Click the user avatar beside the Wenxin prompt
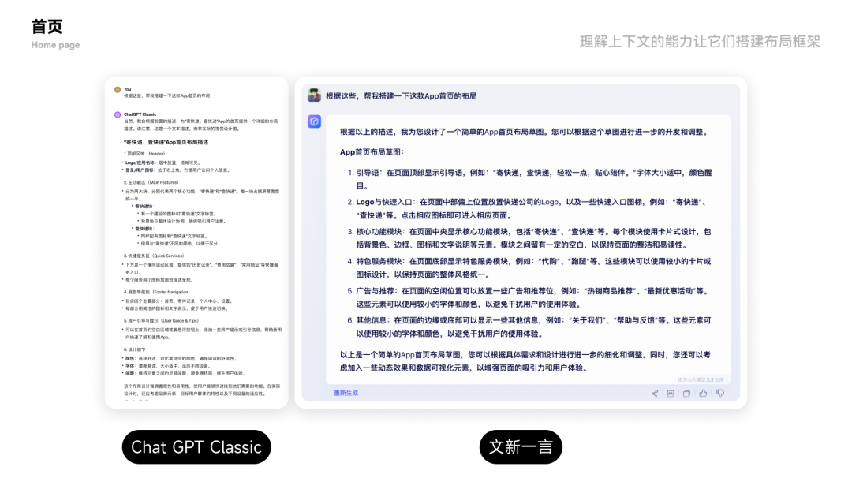The width and height of the screenshot is (852, 504). coord(316,95)
